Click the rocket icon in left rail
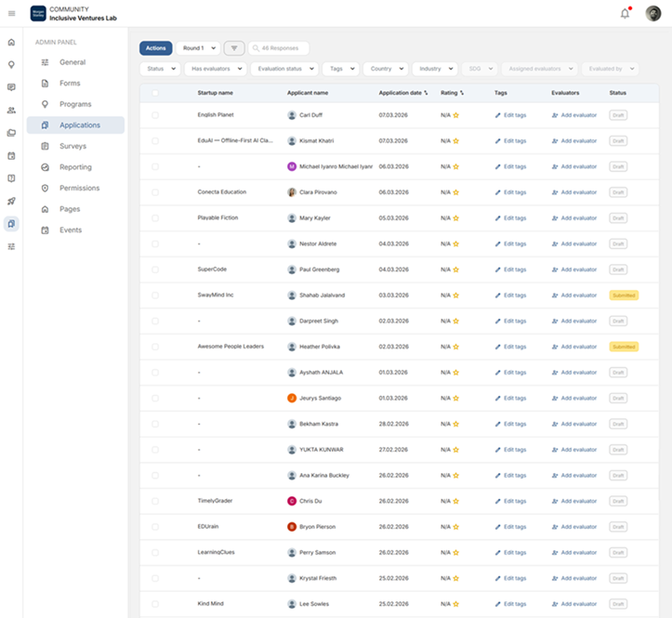Screen dimensions: 672x618 point(11,201)
